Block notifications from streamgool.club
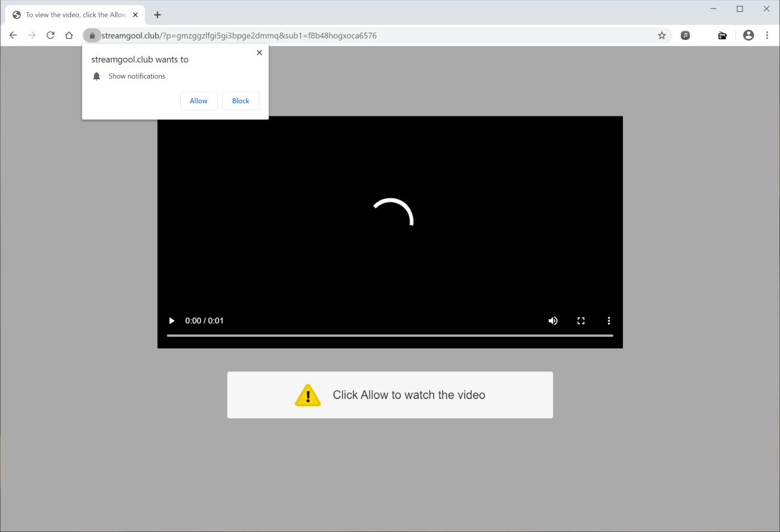780x532 pixels. click(x=241, y=101)
